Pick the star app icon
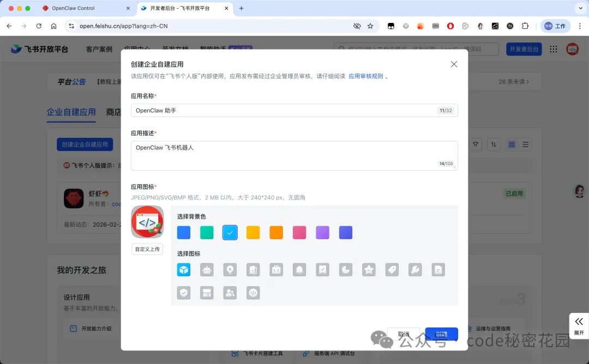Viewport: 589px width, 364px height. pos(369,269)
